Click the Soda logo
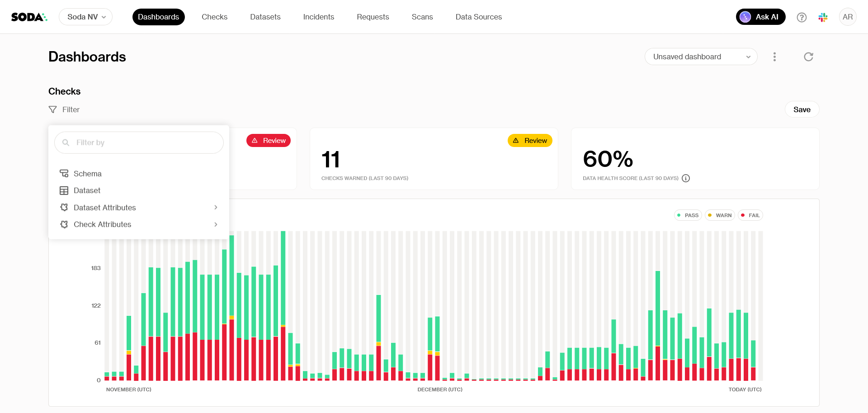Viewport: 868px width, 413px height. point(29,17)
